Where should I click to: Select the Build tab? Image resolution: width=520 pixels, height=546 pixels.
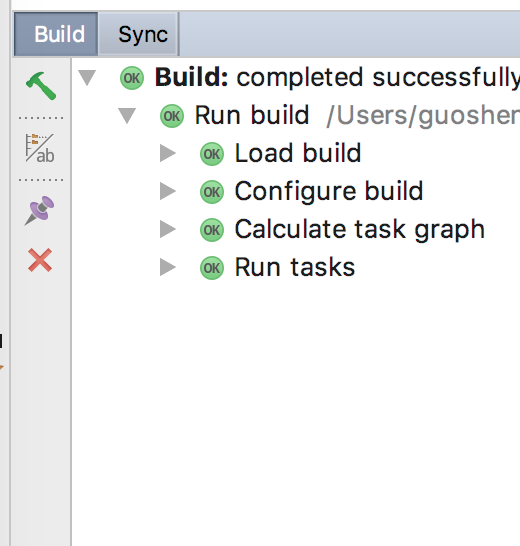[x=56, y=34]
